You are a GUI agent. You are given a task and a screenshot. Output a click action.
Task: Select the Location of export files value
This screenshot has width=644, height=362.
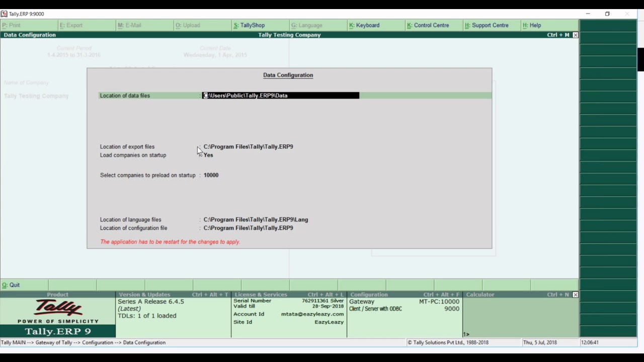point(248,147)
